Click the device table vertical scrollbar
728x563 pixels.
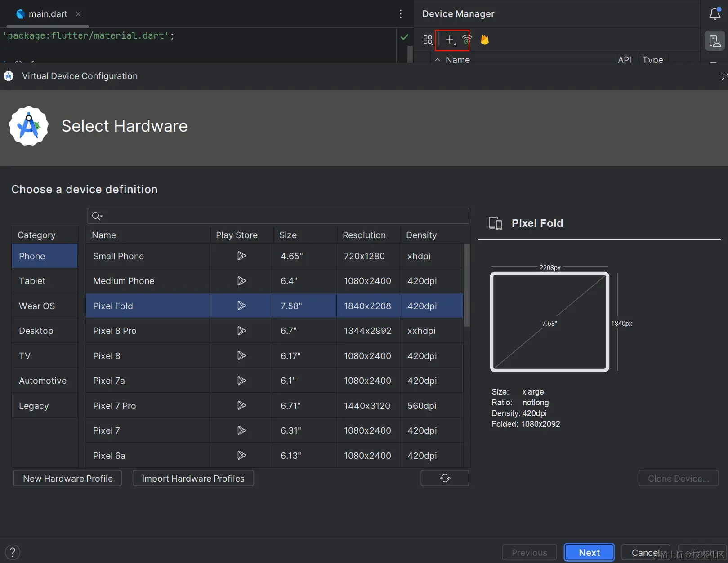(467, 285)
